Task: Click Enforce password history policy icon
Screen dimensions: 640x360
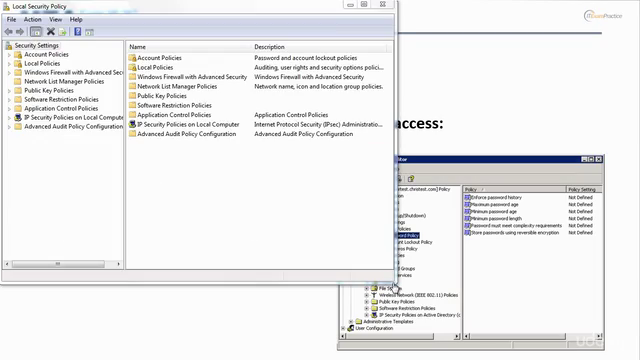Action: (467, 198)
